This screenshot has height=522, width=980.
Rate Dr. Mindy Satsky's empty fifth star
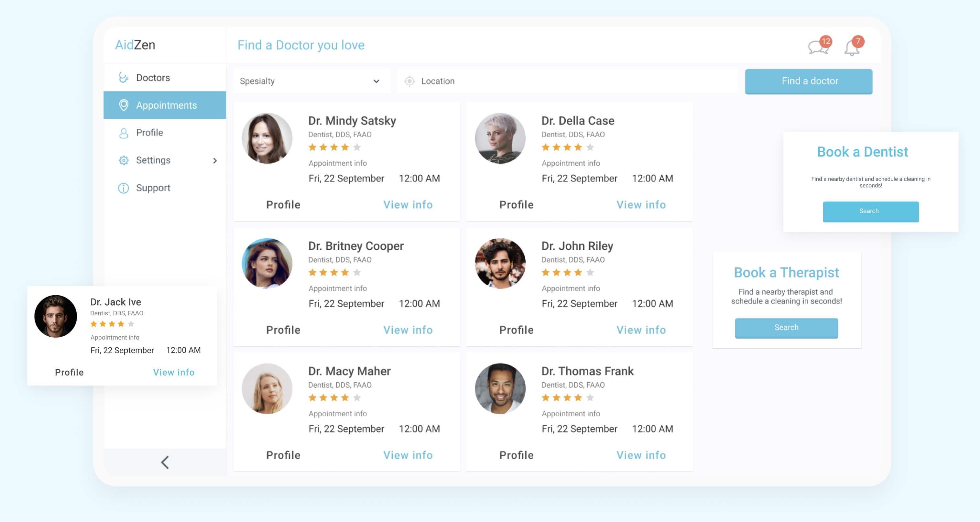tap(357, 147)
